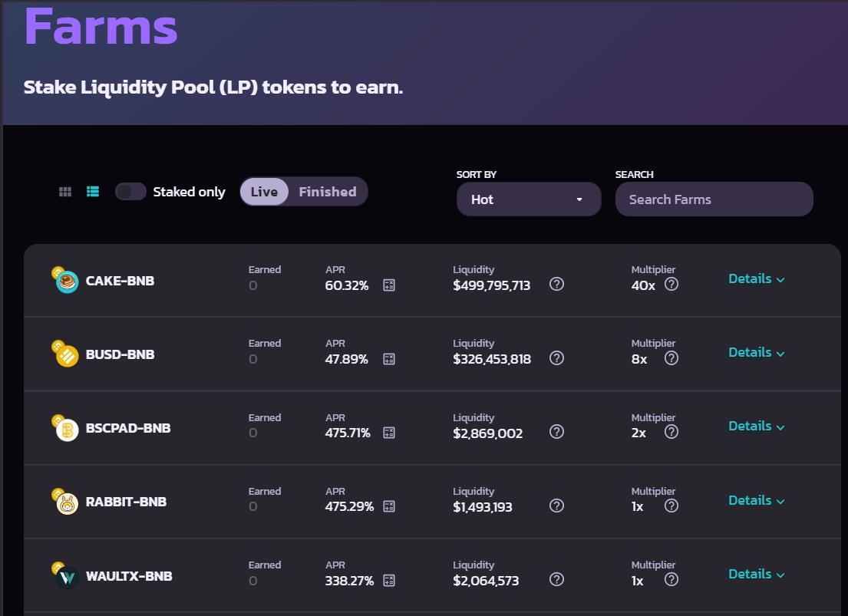Switch to grid card view
The image size is (848, 616).
(65, 192)
